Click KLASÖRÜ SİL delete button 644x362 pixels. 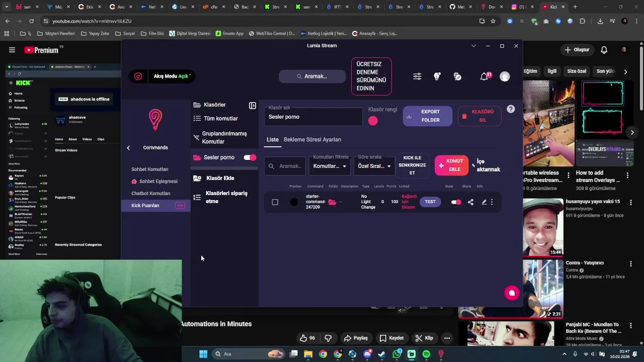coord(479,116)
